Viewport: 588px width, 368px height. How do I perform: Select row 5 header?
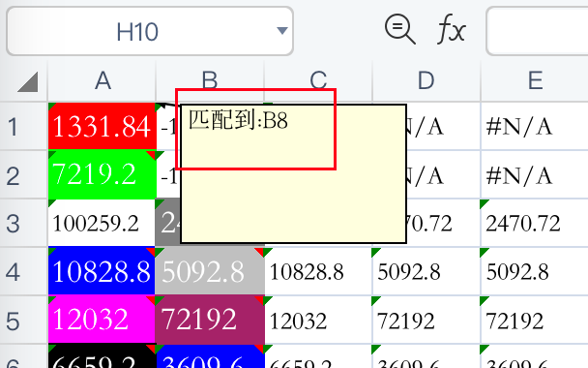24,320
